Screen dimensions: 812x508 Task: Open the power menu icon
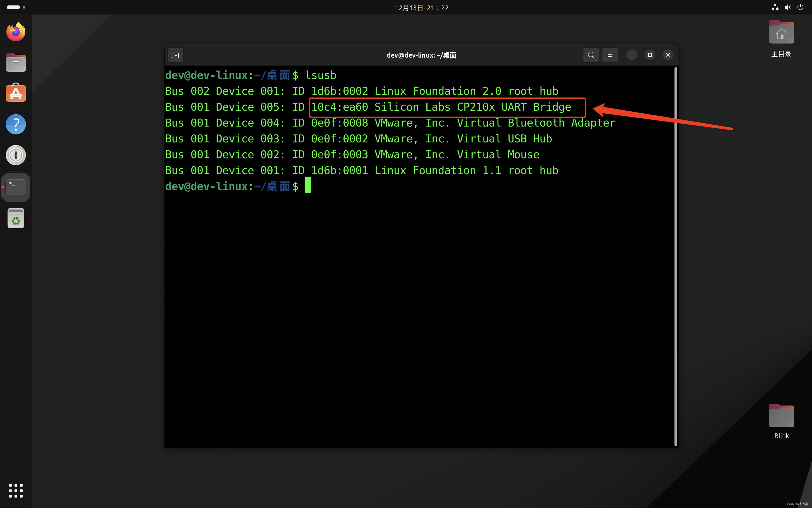[x=800, y=7]
